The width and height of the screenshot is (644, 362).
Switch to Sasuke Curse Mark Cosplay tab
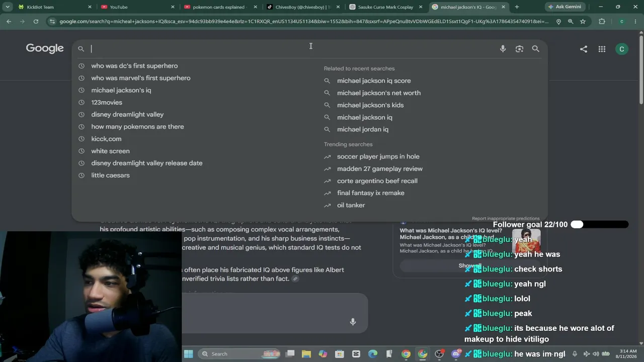[386, 7]
